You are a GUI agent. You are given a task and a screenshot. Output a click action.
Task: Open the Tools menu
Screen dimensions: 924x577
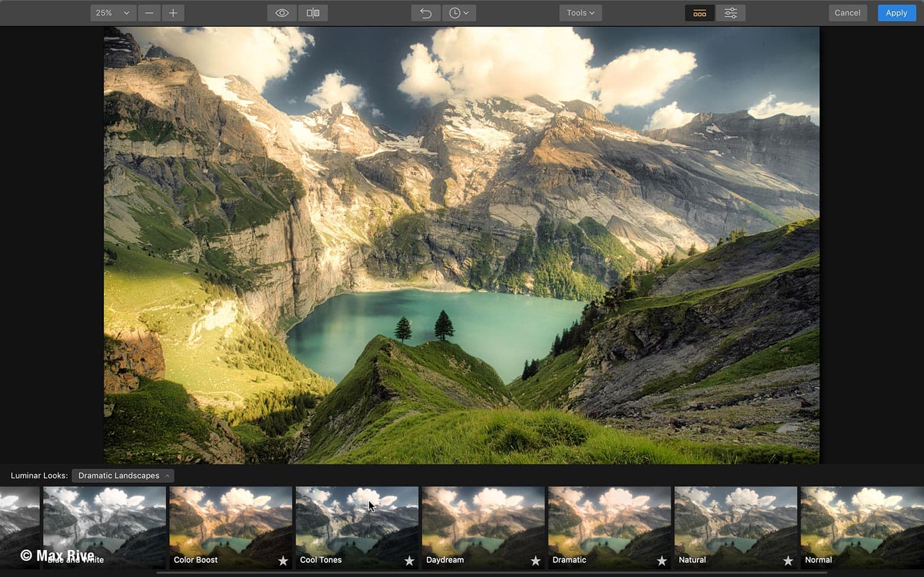[579, 12]
